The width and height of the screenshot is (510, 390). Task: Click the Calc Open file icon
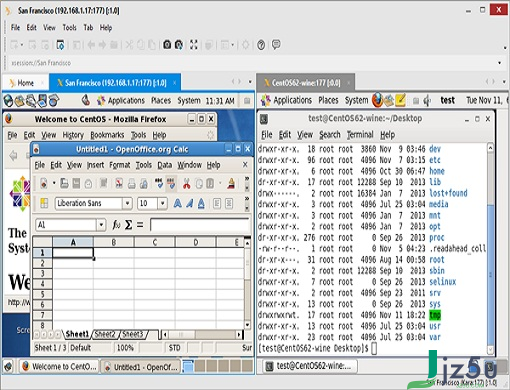(x=64, y=183)
